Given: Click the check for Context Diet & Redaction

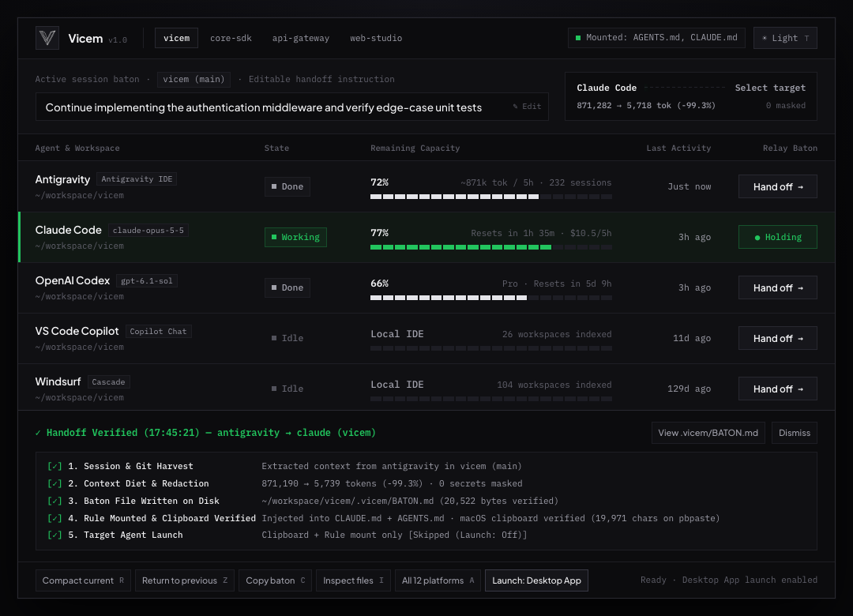Looking at the screenshot, I should click(54, 484).
